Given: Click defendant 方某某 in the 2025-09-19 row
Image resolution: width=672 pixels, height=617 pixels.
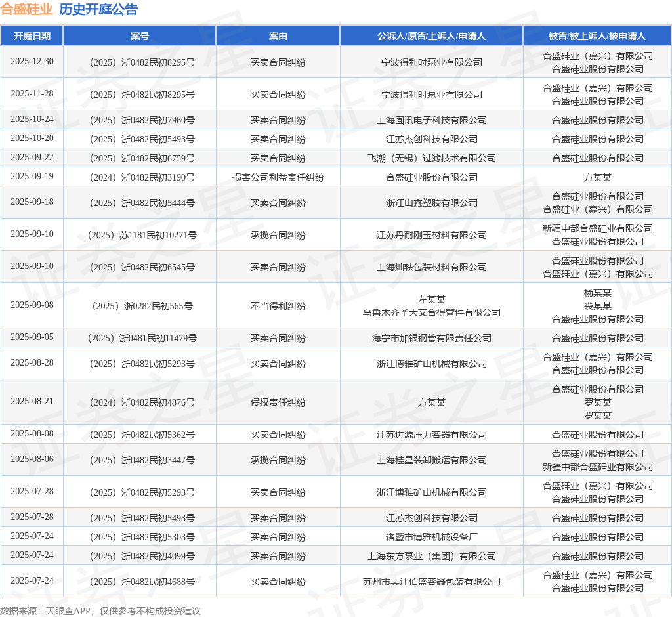Looking at the screenshot, I should pos(597,177).
